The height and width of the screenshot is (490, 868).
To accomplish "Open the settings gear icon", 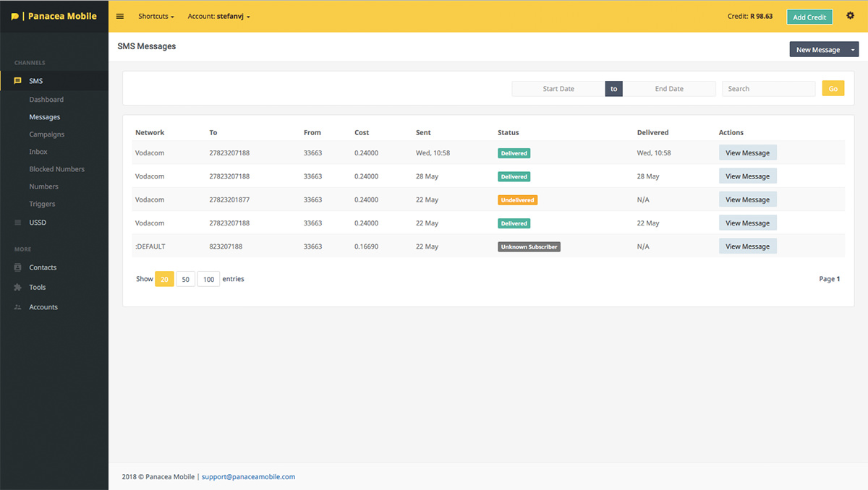I will (850, 16).
